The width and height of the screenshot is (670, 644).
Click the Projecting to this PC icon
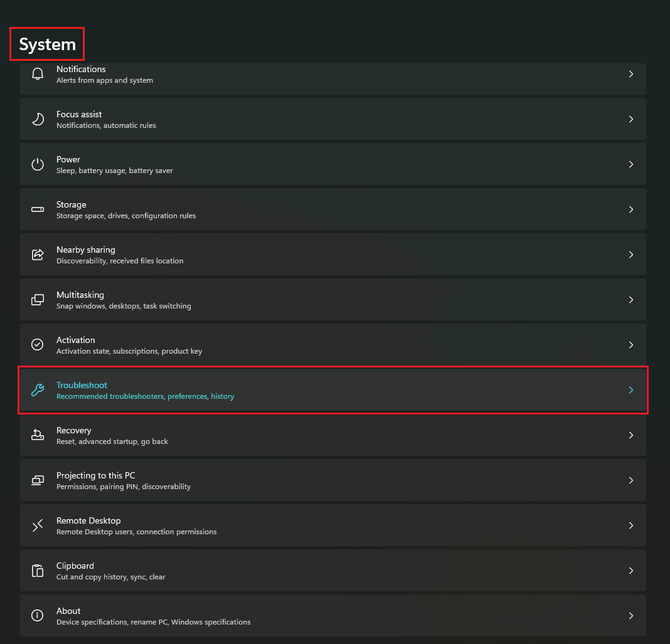(x=38, y=480)
